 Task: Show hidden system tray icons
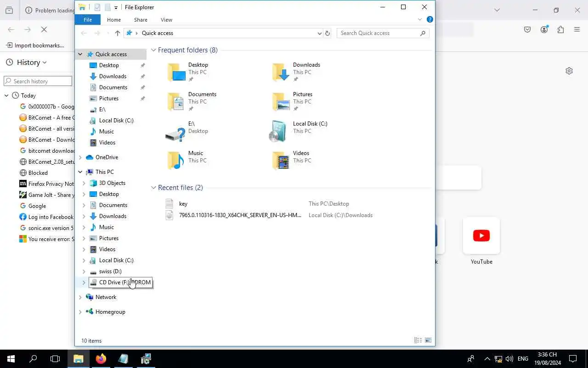tap(487, 359)
